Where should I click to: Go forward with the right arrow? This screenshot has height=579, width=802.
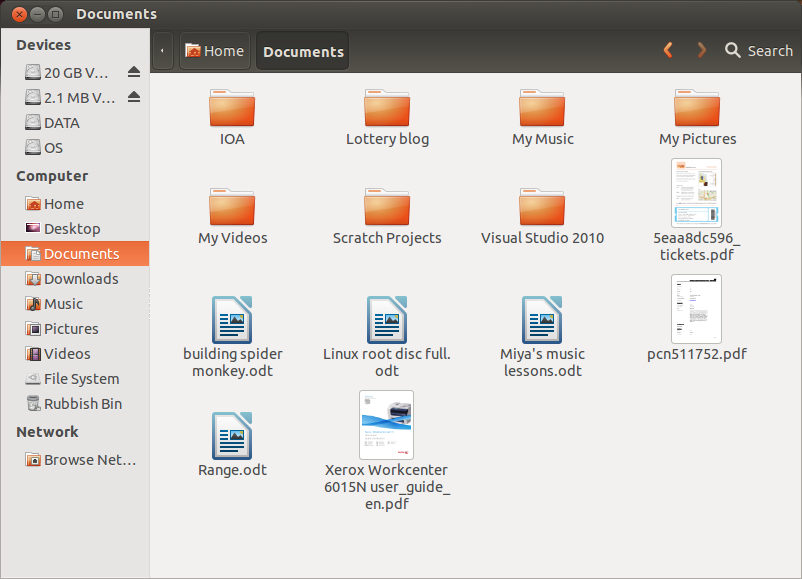[x=701, y=50]
